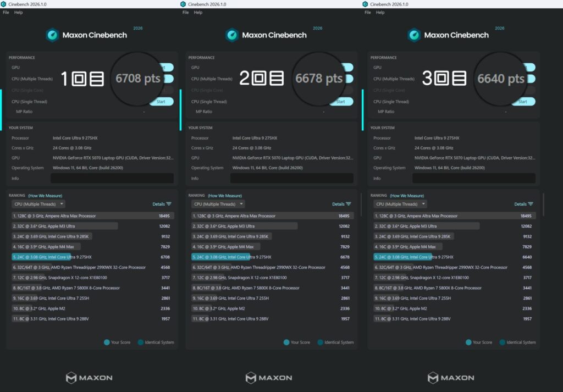Click the Cinebench title bar icon of 6708 window
The image size is (563, 392).
coord(4,4)
